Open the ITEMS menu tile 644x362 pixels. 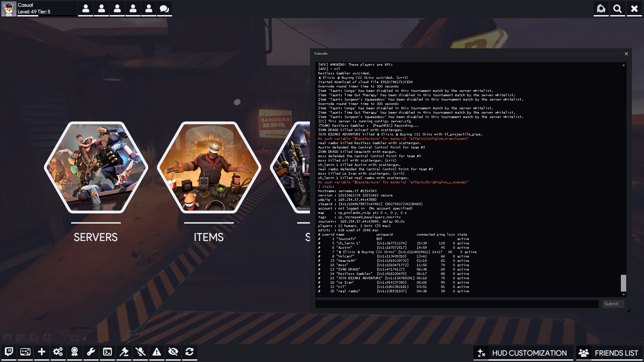click(x=209, y=168)
